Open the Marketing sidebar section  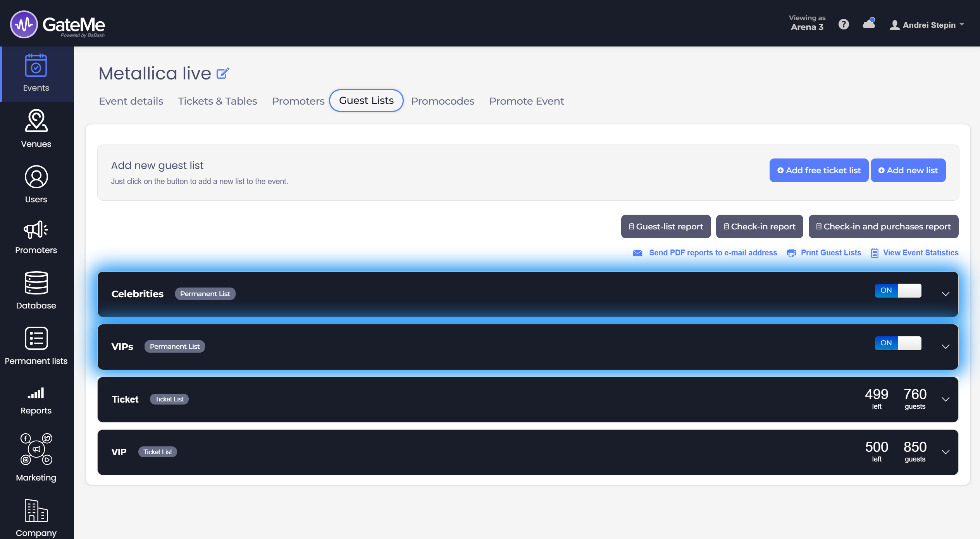tap(36, 457)
